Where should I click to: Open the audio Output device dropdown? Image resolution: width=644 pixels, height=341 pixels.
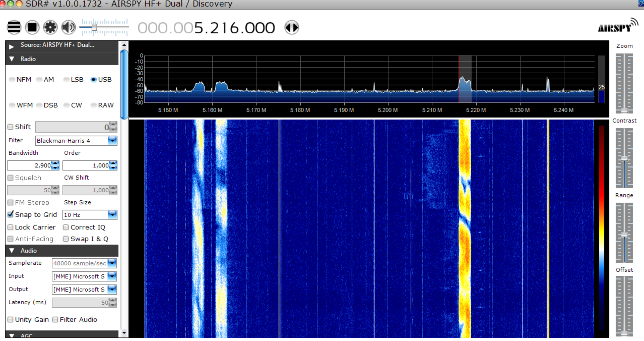tap(112, 289)
